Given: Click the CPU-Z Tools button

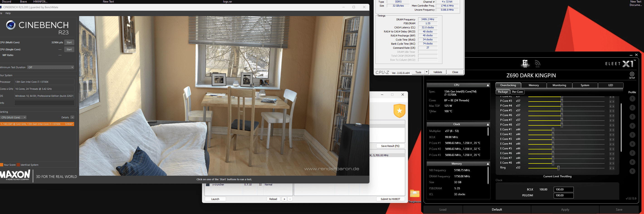Looking at the screenshot, I should click(x=418, y=72).
